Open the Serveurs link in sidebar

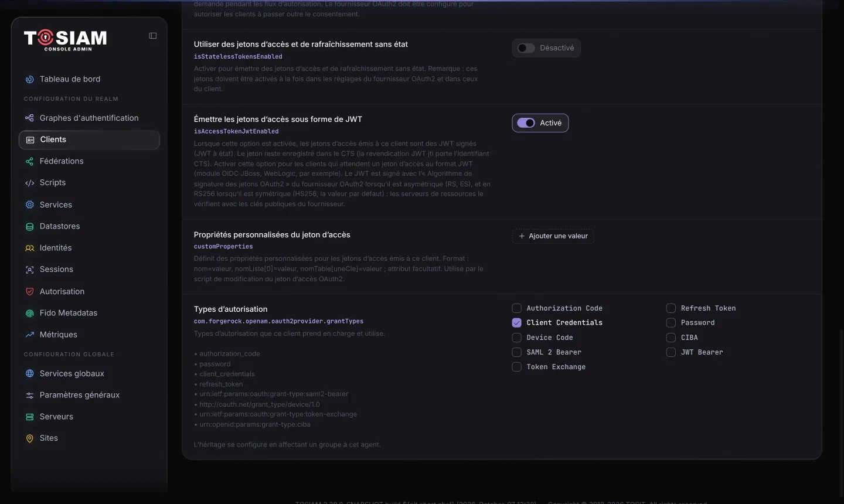click(x=89, y=417)
